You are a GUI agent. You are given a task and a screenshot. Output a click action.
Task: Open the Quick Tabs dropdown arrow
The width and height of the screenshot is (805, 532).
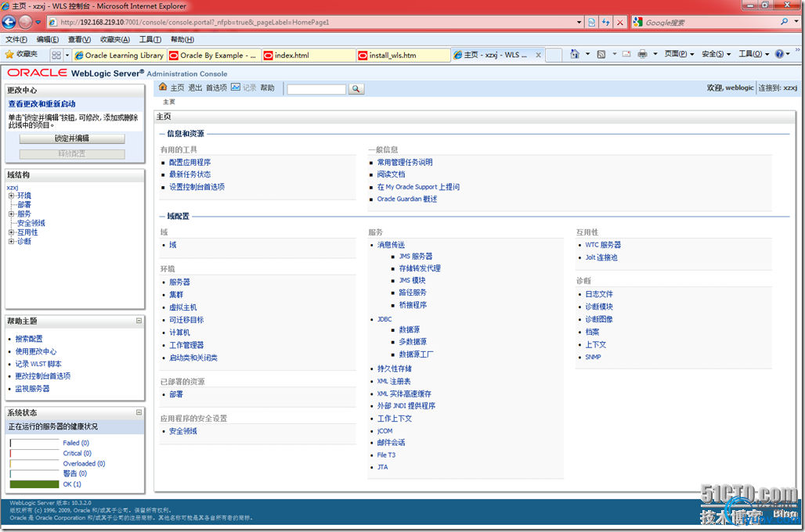pos(67,55)
